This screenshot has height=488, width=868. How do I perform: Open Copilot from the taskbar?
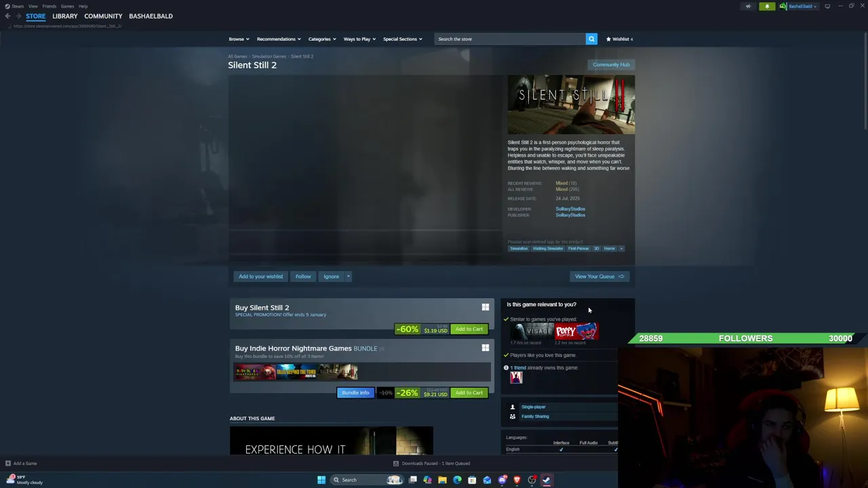pos(427,480)
